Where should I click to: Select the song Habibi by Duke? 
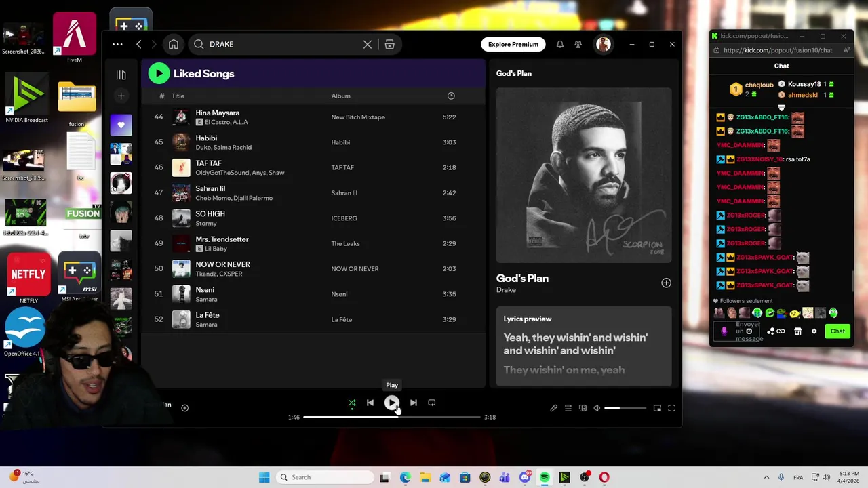point(206,138)
